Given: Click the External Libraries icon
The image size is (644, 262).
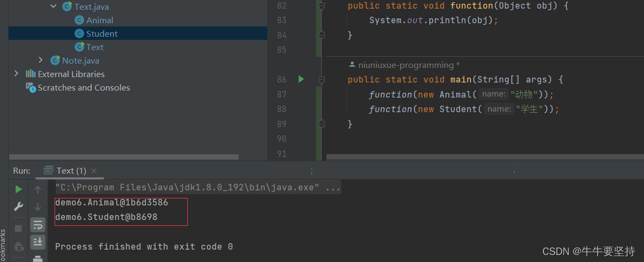Looking at the screenshot, I should click(x=31, y=74).
